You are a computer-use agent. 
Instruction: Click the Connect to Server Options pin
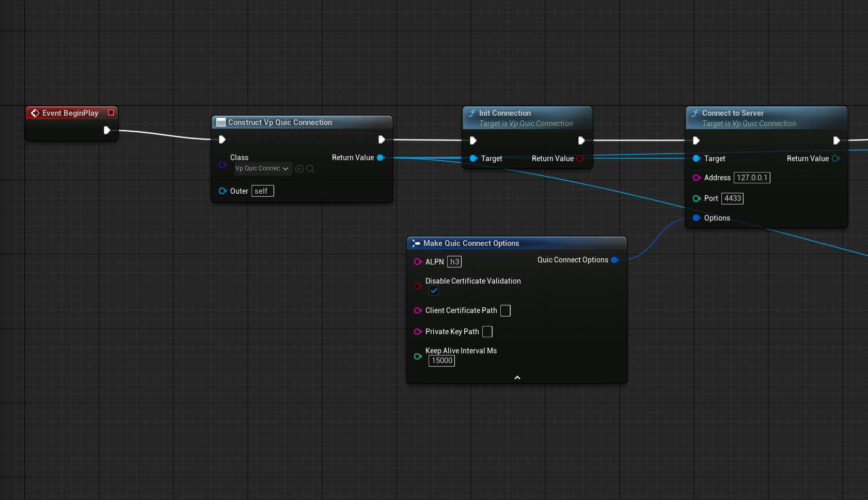coord(696,218)
